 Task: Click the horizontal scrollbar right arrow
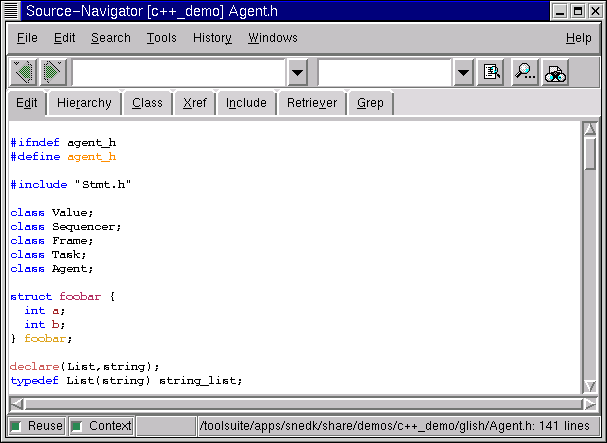[x=590, y=404]
